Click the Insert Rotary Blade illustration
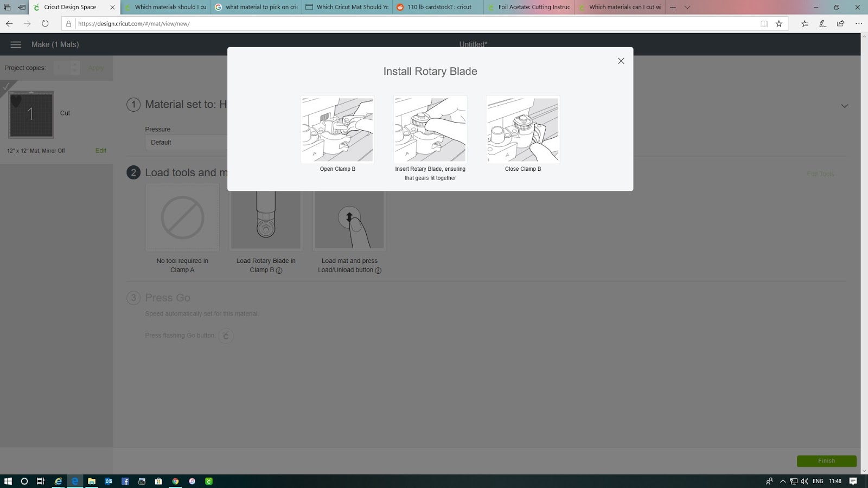868x488 pixels. pos(430,130)
